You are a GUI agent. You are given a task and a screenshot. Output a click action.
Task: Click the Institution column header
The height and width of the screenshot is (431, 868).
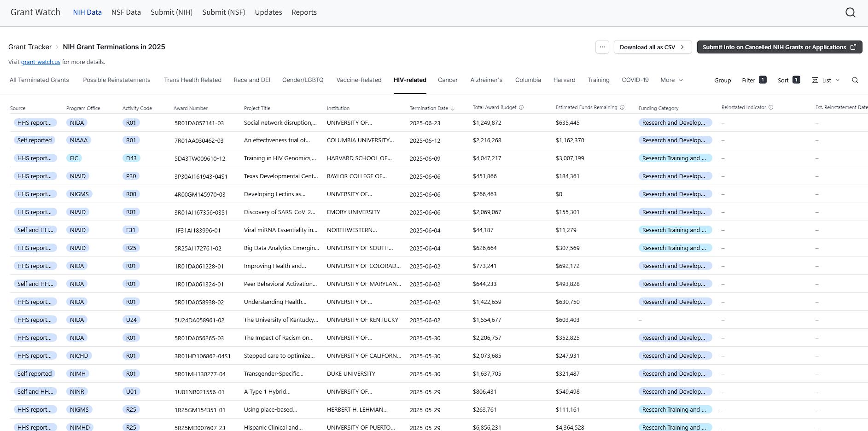click(338, 108)
